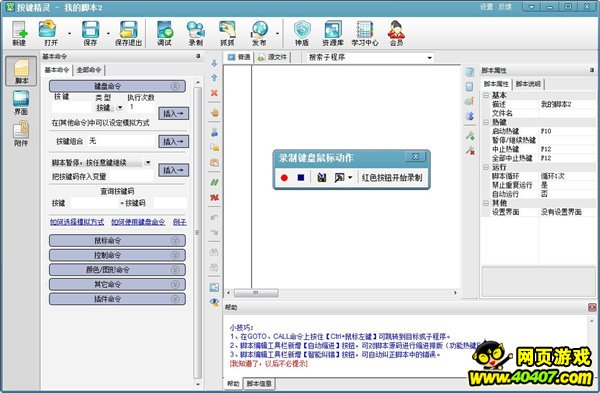
Task: Switch to the 基本命令 tab
Action: [57, 70]
